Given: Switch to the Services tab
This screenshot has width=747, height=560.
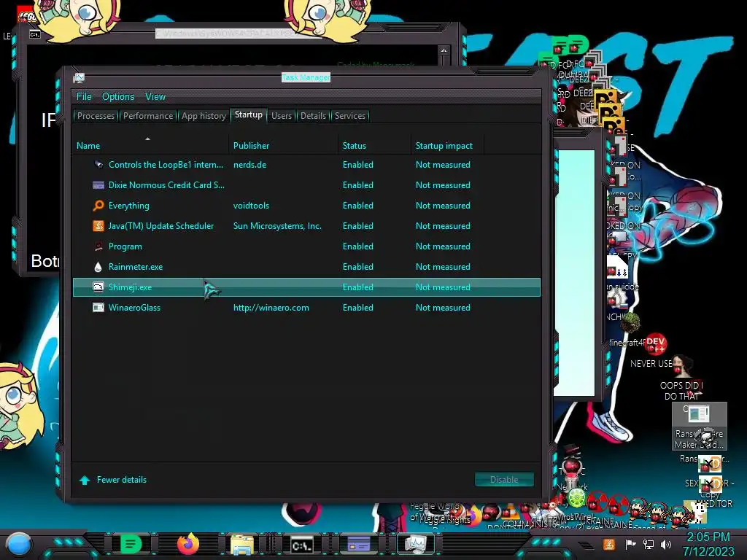Looking at the screenshot, I should 349,116.
